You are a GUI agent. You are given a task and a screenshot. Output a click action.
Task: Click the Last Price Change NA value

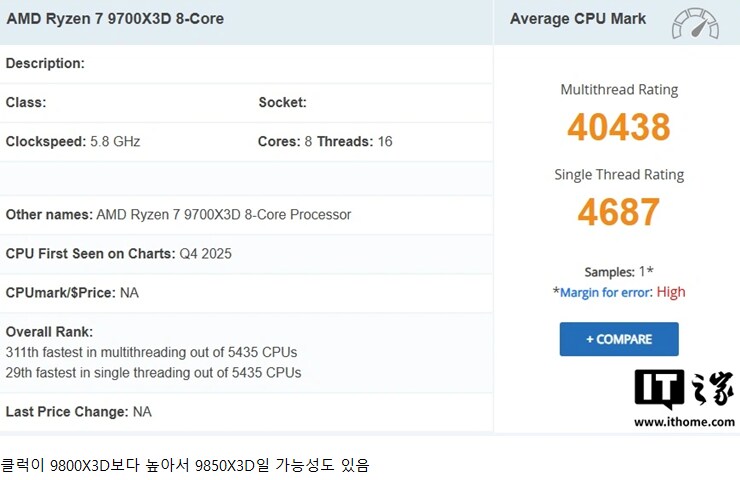tap(142, 412)
